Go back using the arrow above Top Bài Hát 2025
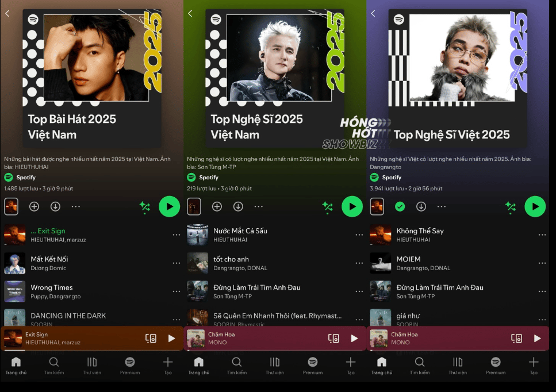 coord(7,13)
